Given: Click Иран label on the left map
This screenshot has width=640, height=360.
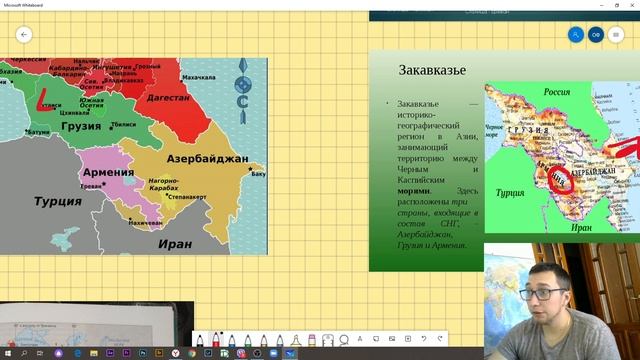Looking at the screenshot, I should (175, 244).
